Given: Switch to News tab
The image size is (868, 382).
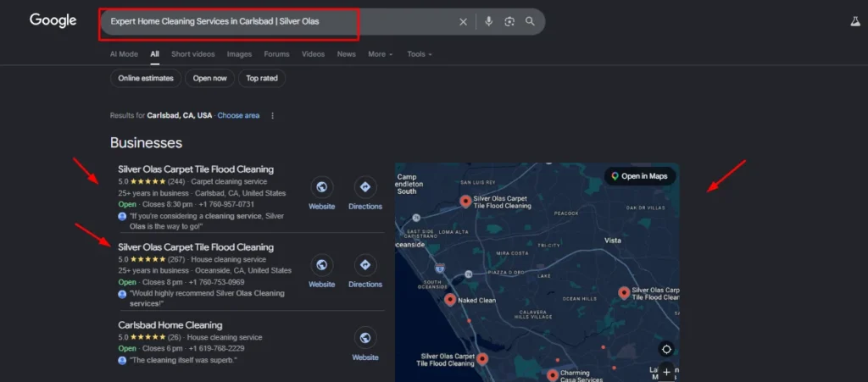Looking at the screenshot, I should pyautogui.click(x=347, y=54).
